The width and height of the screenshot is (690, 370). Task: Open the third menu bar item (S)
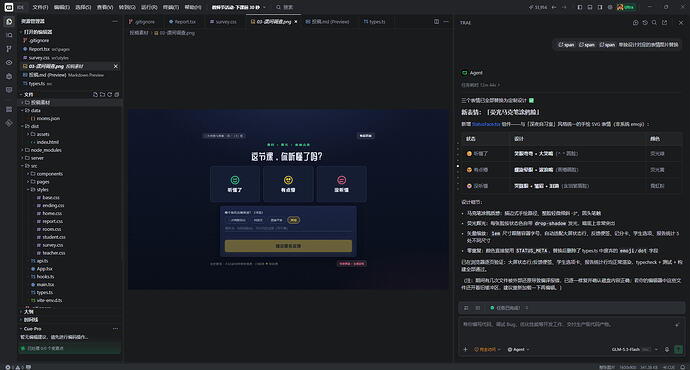pos(83,7)
